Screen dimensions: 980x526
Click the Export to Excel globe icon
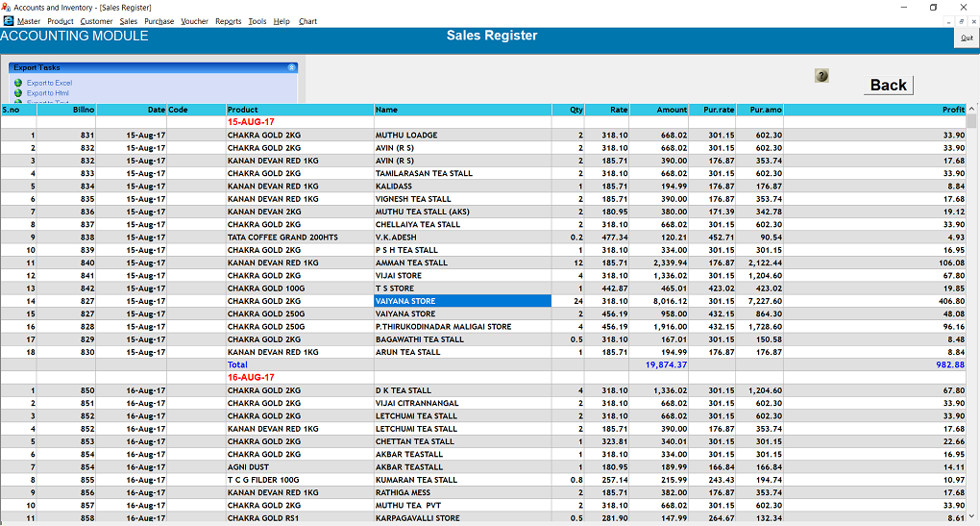tap(17, 84)
